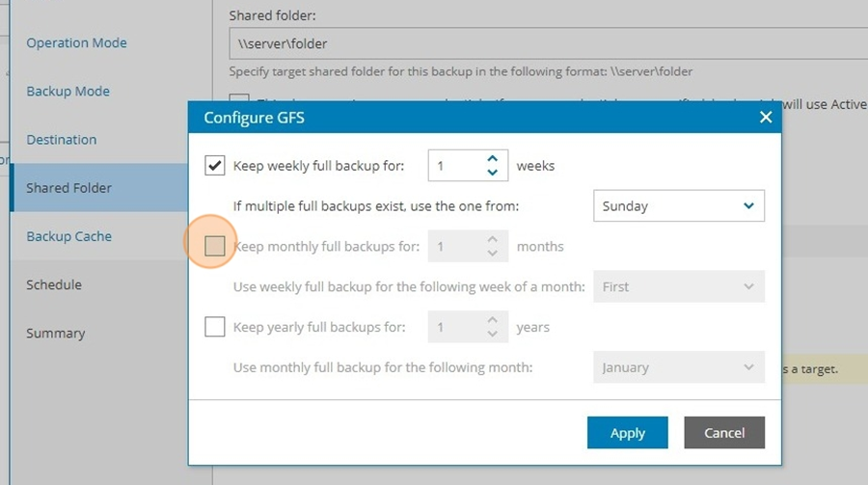The height and width of the screenshot is (485, 868).
Task: Select the Backup Cache step
Action: pos(69,236)
